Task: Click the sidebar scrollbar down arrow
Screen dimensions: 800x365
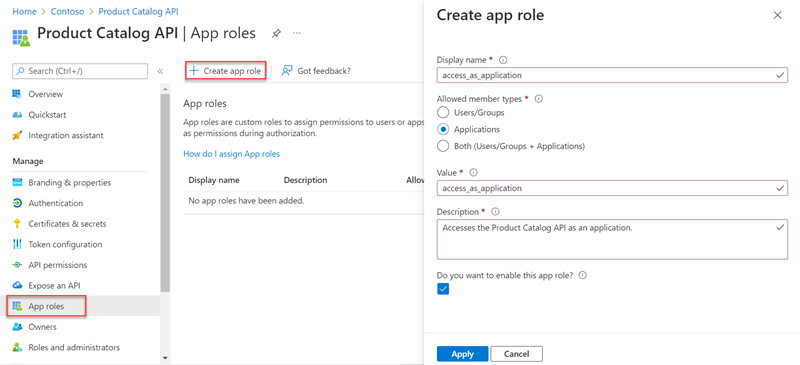Action: tap(165, 357)
